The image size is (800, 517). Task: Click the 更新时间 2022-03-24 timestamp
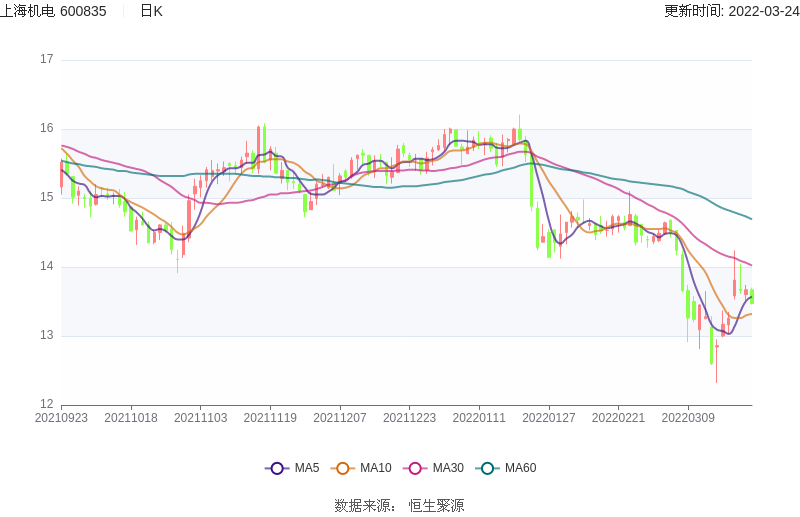[731, 11]
